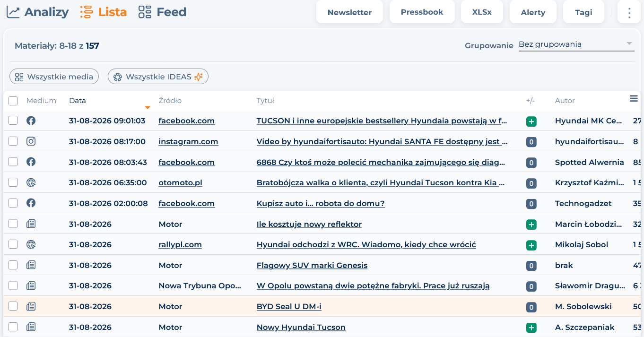Click plus sentiment badge in Mikolaj Sobol row
Viewport: 644px width, 337px height.
531,245
